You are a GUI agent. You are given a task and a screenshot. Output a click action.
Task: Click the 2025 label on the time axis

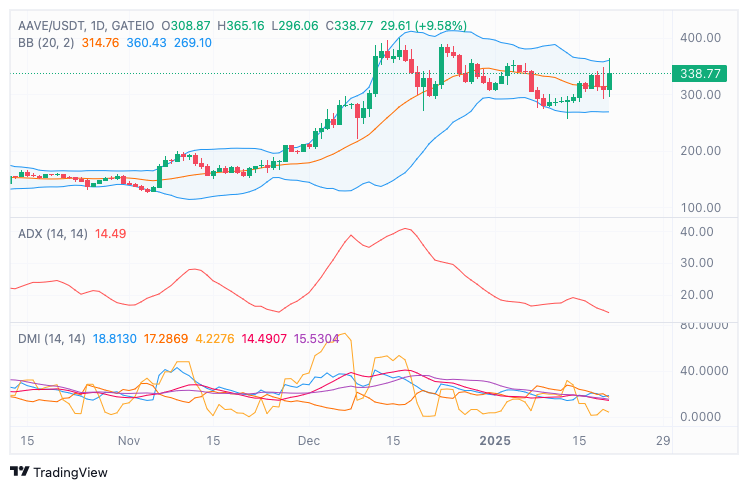click(494, 440)
